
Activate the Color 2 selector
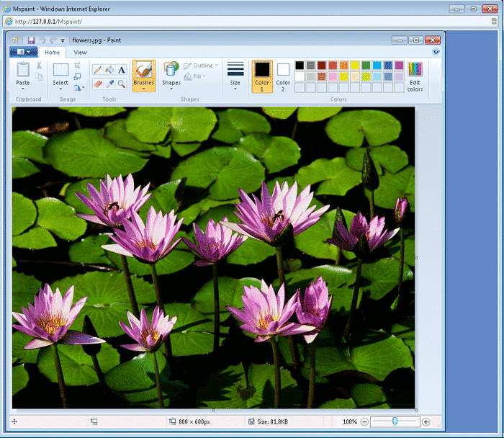[x=283, y=76]
